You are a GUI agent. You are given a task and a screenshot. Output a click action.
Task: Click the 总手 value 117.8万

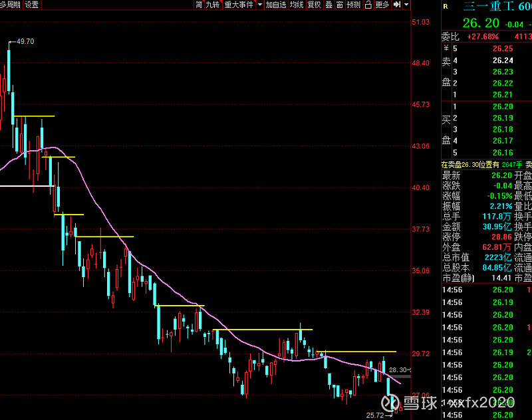497,216
